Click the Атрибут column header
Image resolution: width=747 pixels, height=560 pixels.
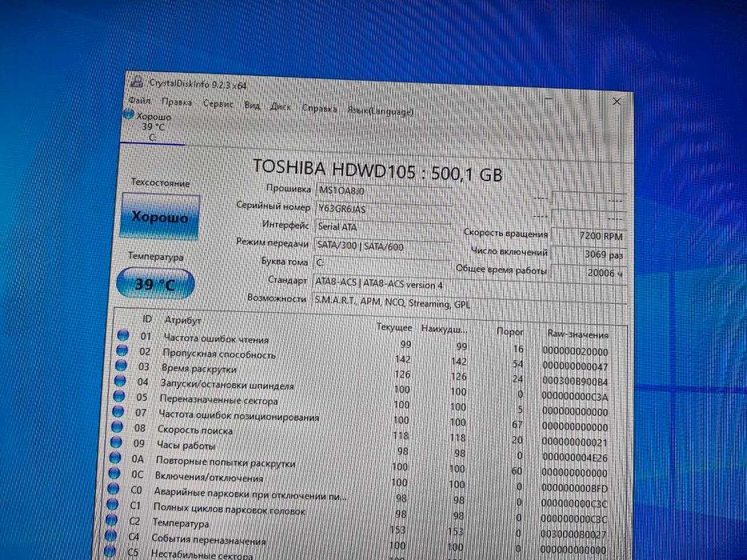[183, 320]
